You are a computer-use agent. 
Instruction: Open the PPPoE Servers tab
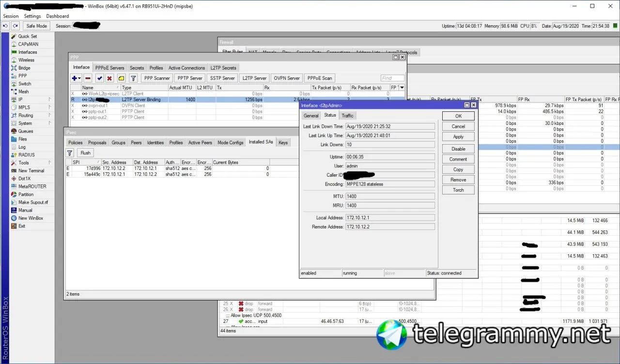coord(109,68)
